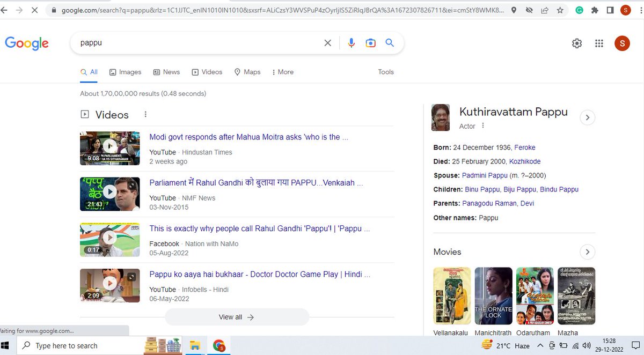Open Devi parent link
Screen dimensions: 644x355
pyautogui.click(x=527, y=203)
